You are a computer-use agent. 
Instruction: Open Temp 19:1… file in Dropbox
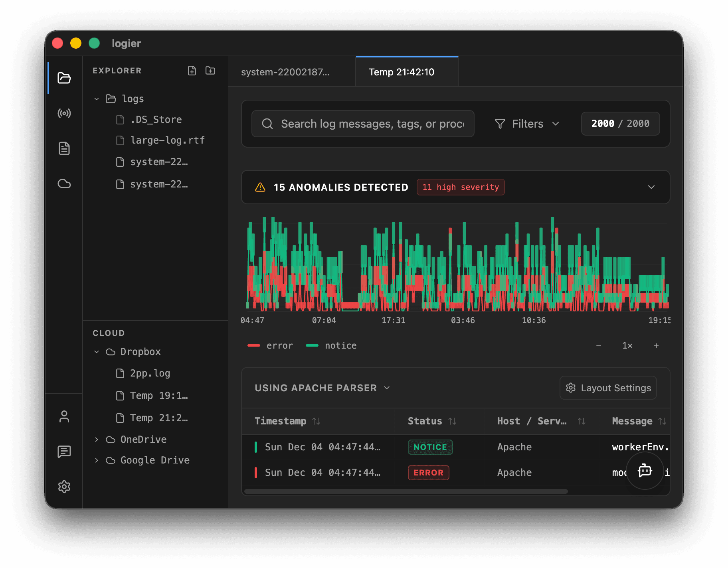pos(152,396)
